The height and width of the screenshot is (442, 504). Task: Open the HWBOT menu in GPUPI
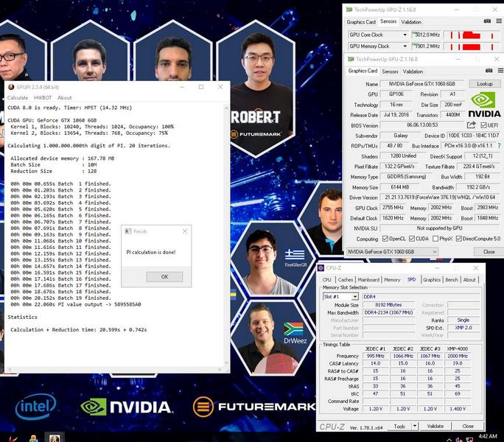[x=43, y=98]
